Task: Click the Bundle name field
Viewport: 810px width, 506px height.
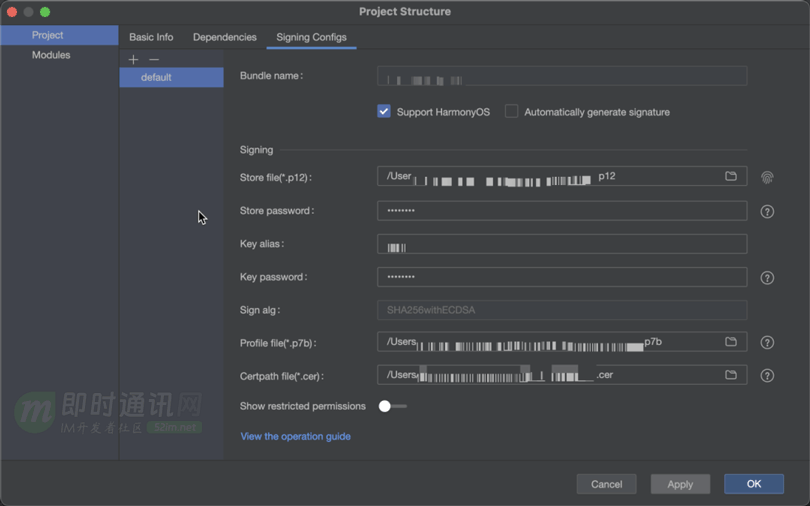Action: 562,76
